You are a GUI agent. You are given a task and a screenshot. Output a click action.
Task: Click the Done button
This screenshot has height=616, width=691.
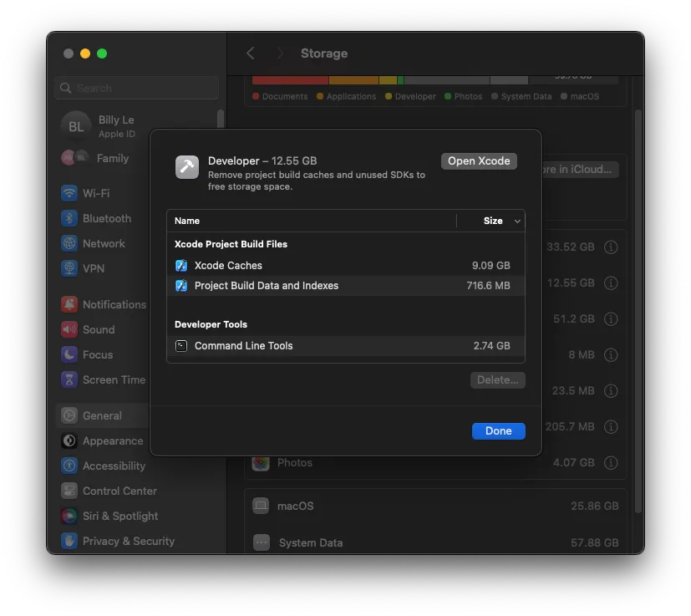click(499, 430)
